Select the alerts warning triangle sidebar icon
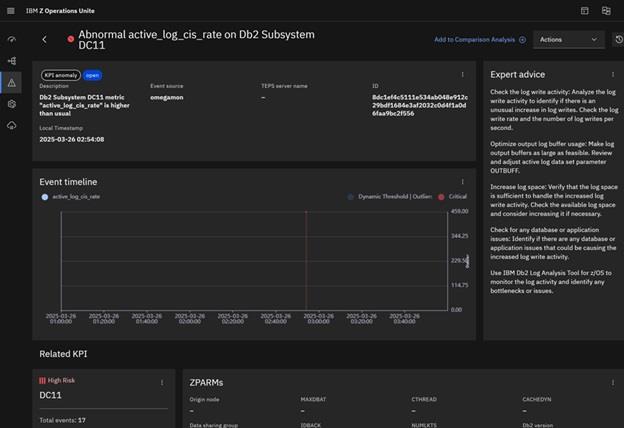Image resolution: width=624 pixels, height=428 pixels. click(11, 82)
